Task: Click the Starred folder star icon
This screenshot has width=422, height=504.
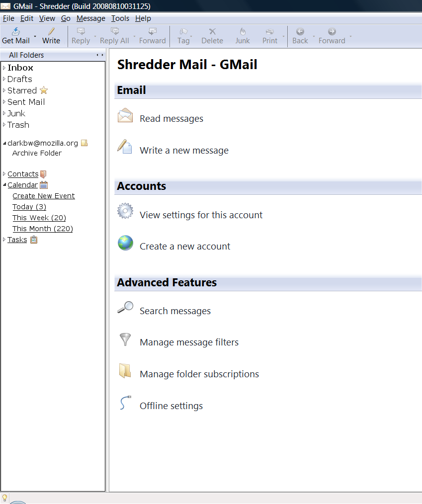Action: click(44, 90)
